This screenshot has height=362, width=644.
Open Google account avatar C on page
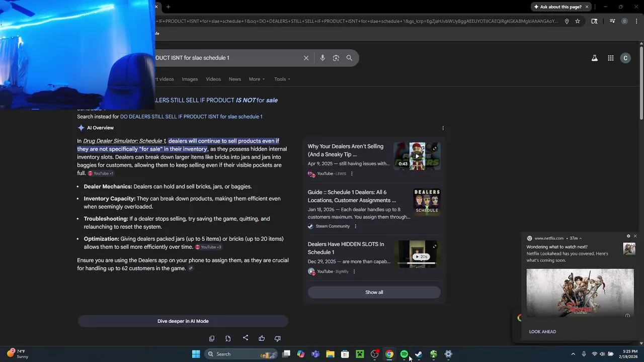click(x=625, y=58)
